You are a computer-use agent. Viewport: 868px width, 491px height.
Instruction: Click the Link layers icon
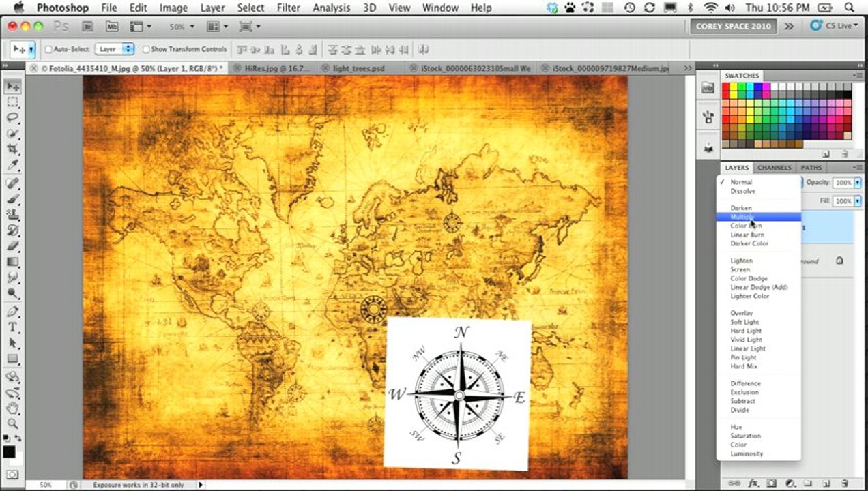(x=735, y=483)
